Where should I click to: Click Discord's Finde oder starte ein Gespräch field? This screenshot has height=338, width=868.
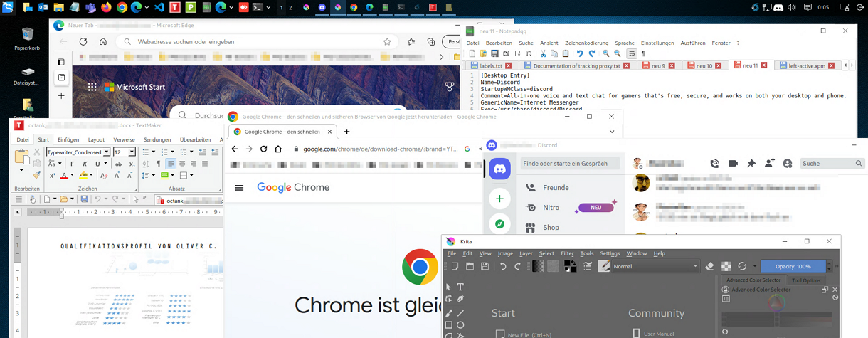(570, 163)
